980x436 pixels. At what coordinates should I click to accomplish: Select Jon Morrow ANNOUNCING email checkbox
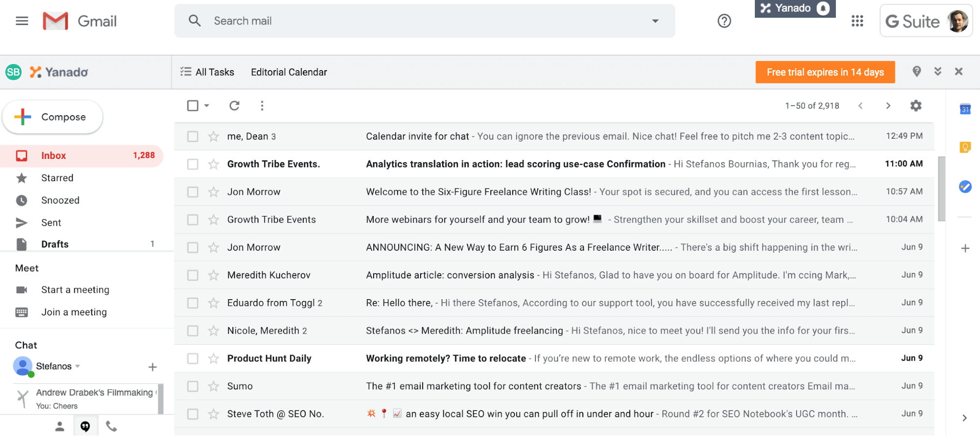[x=193, y=248]
